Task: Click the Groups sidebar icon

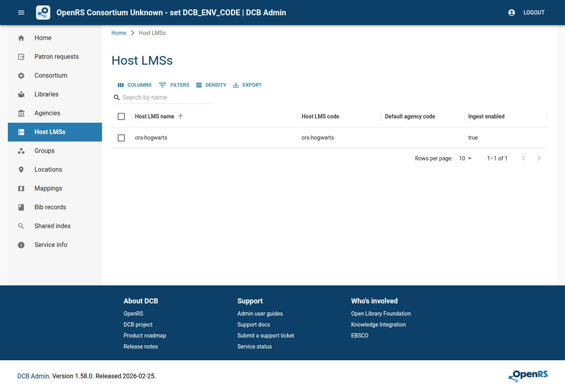Action: 21,151
